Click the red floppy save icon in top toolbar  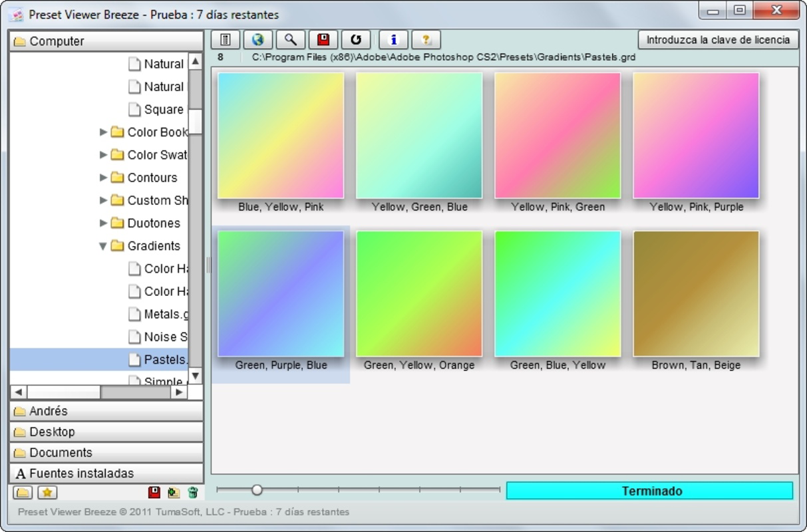coord(323,40)
